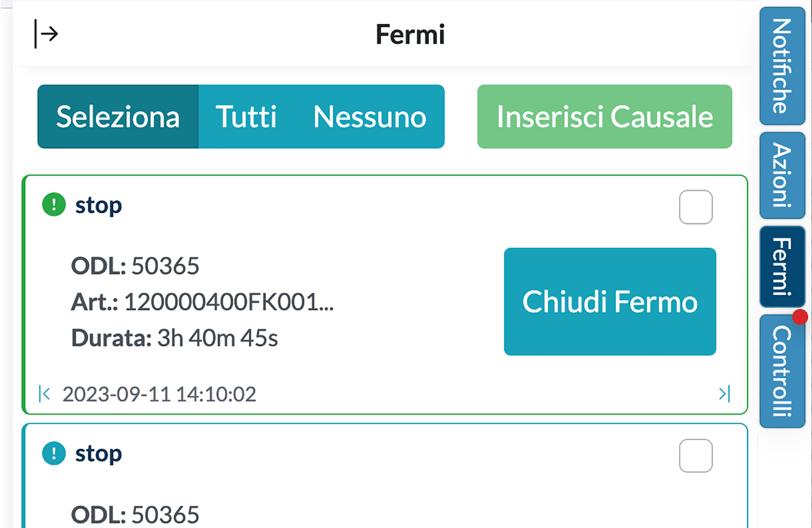Screen dimensions: 812x528
Task: Click the 2023-09-11 14:10:02 timestamp
Action: click(x=159, y=394)
